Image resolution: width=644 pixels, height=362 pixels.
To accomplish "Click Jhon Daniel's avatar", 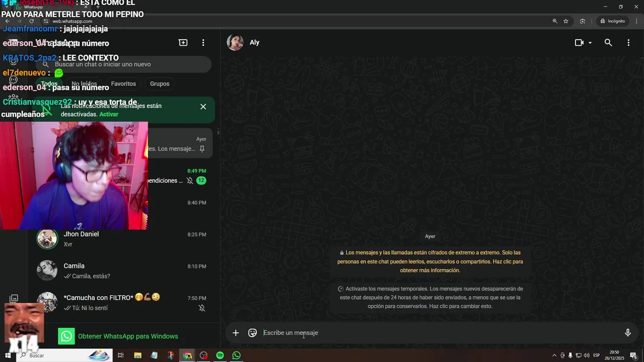I will (x=47, y=239).
